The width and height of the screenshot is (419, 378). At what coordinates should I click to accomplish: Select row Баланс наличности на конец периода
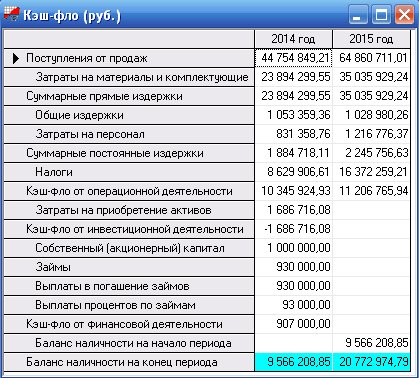click(129, 362)
